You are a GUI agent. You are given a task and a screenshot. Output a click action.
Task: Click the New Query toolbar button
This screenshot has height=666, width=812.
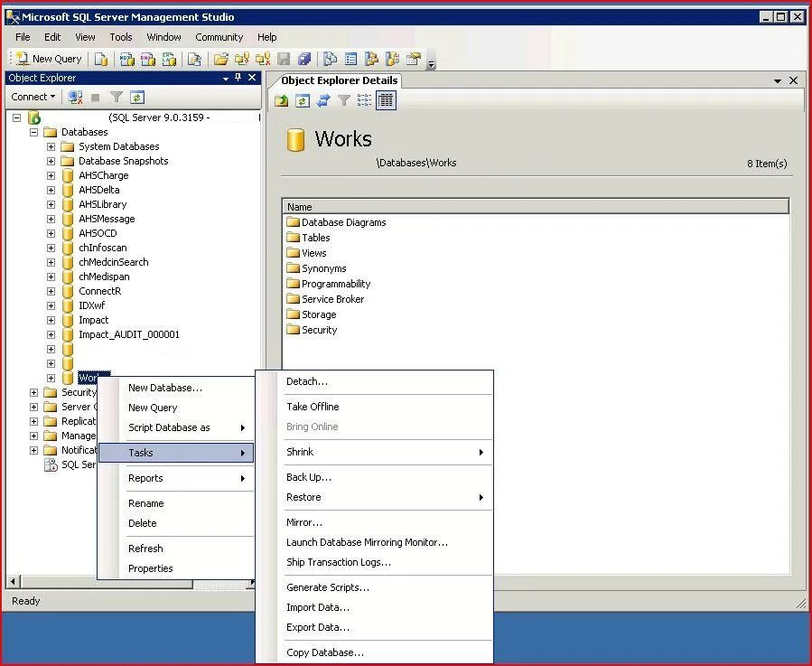click(49, 59)
